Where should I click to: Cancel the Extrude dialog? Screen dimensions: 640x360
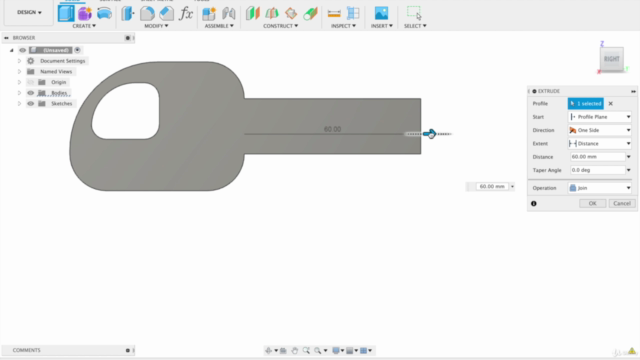click(622, 203)
